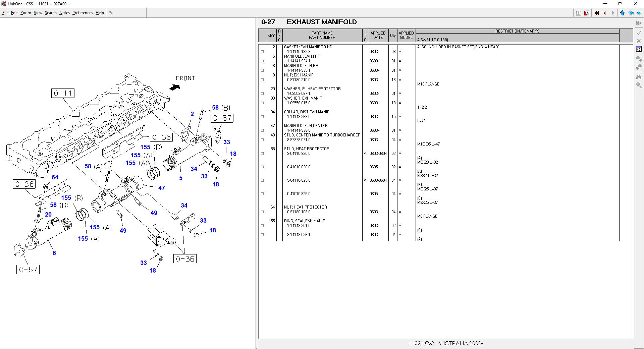Check the checkbox next to part 1-14141-934-1

pyautogui.click(x=262, y=61)
